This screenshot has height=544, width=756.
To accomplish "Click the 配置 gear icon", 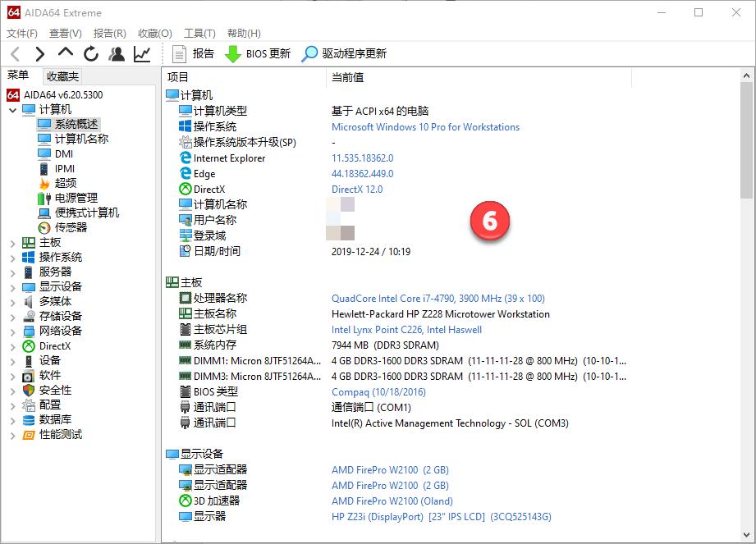I will [29, 405].
